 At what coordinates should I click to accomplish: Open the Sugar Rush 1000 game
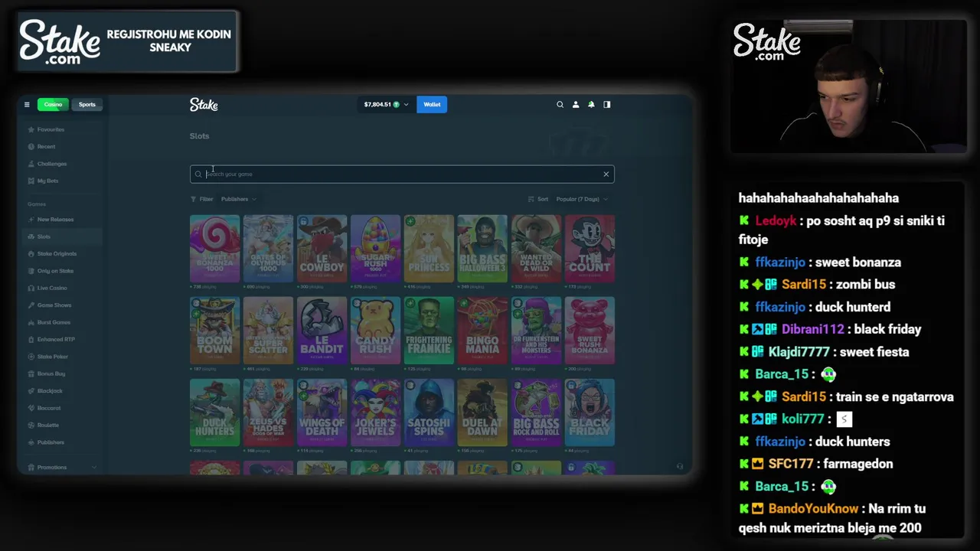pos(375,249)
